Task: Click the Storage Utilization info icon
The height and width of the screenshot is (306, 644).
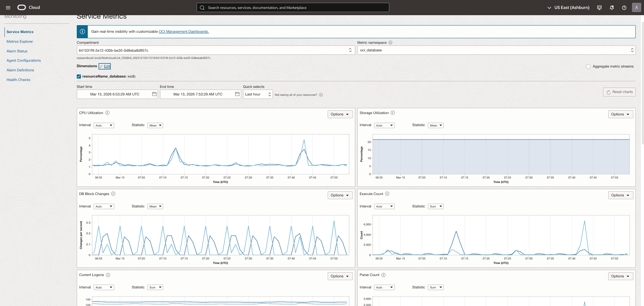Action: [393, 113]
